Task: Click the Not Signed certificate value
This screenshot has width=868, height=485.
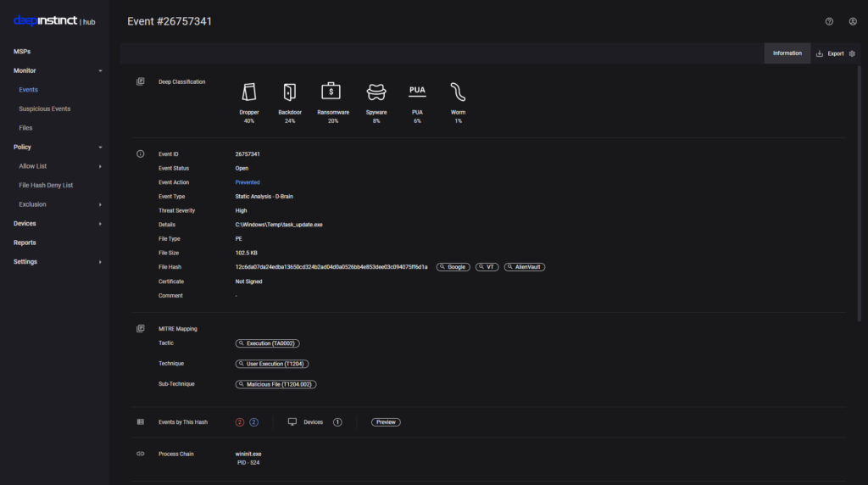Action: (248, 282)
